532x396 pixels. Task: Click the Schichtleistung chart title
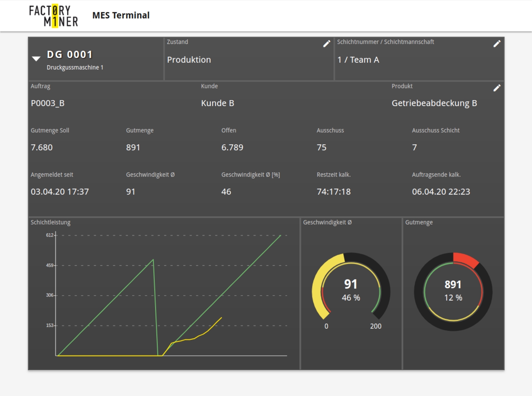click(x=51, y=222)
